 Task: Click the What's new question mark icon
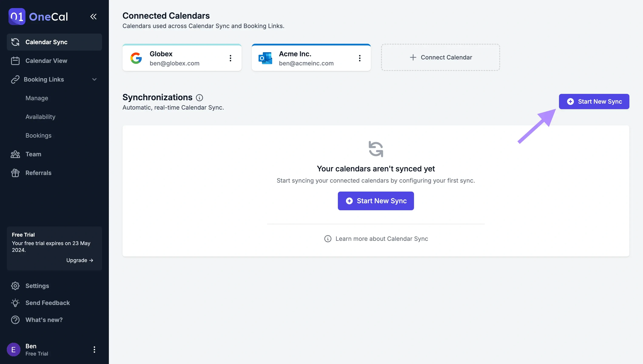(x=15, y=319)
